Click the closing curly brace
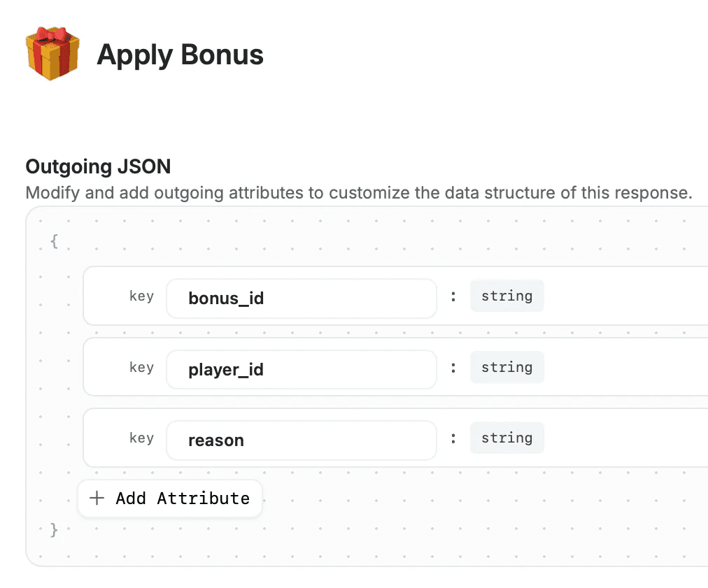This screenshot has height=588, width=708. point(54,531)
